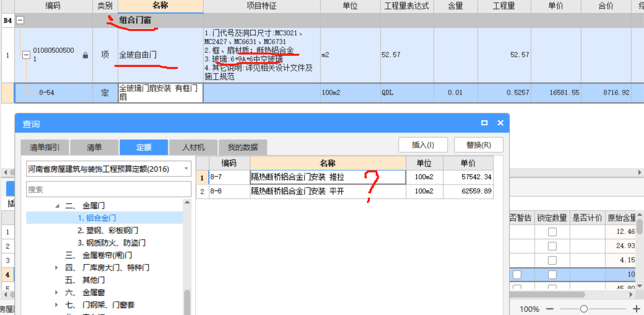
Task: Click the 锁定数量 column header
Action: (x=552, y=218)
